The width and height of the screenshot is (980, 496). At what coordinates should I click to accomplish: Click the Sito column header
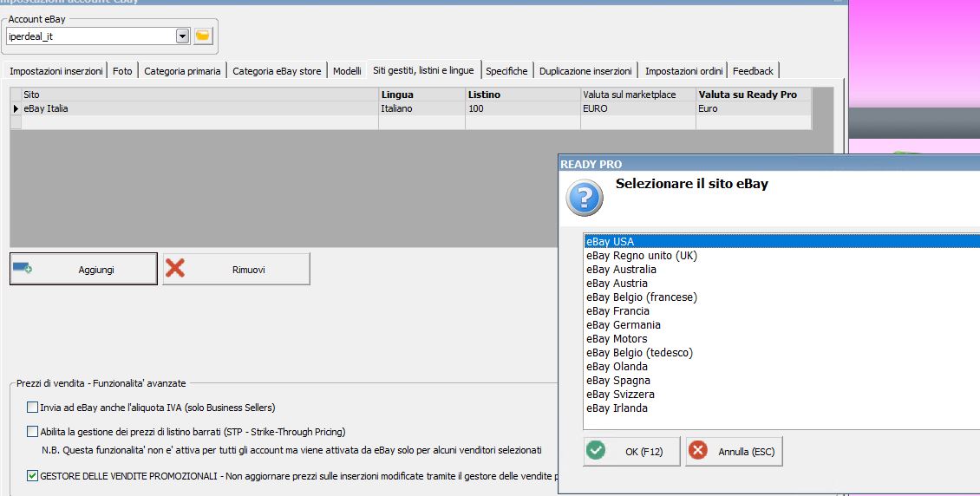point(199,95)
